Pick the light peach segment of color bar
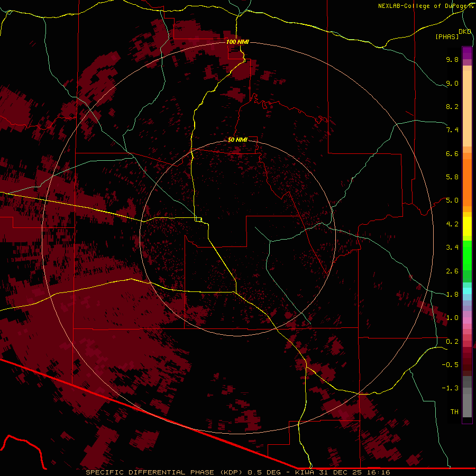Screen dimensions: 476x476 [x=467, y=109]
